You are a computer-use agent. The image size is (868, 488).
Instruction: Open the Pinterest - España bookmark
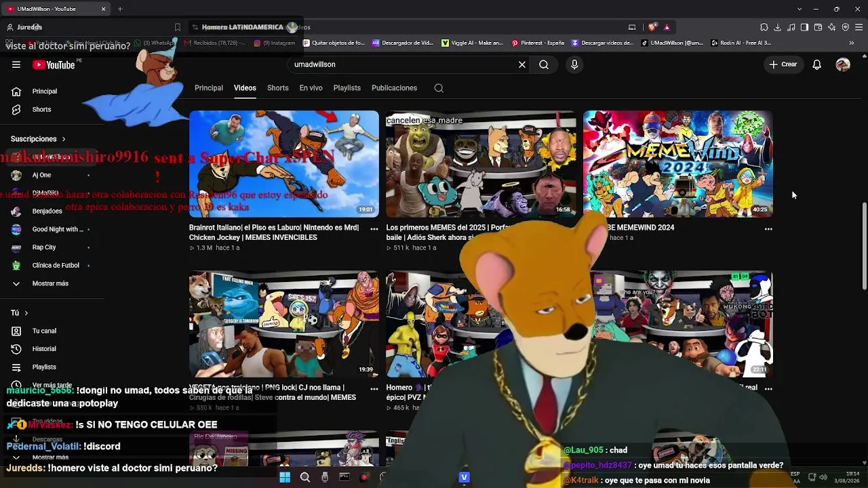[x=538, y=43]
